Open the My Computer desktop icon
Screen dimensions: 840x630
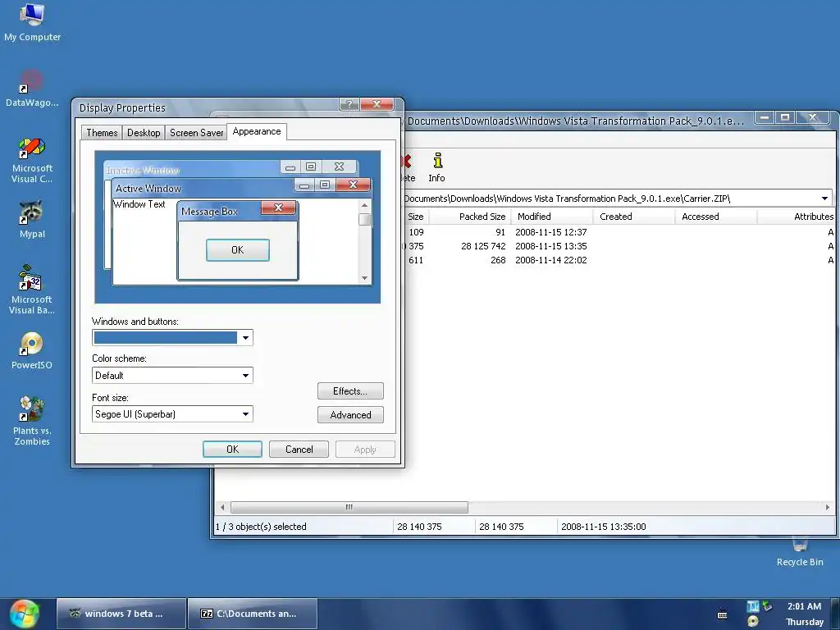tap(32, 22)
